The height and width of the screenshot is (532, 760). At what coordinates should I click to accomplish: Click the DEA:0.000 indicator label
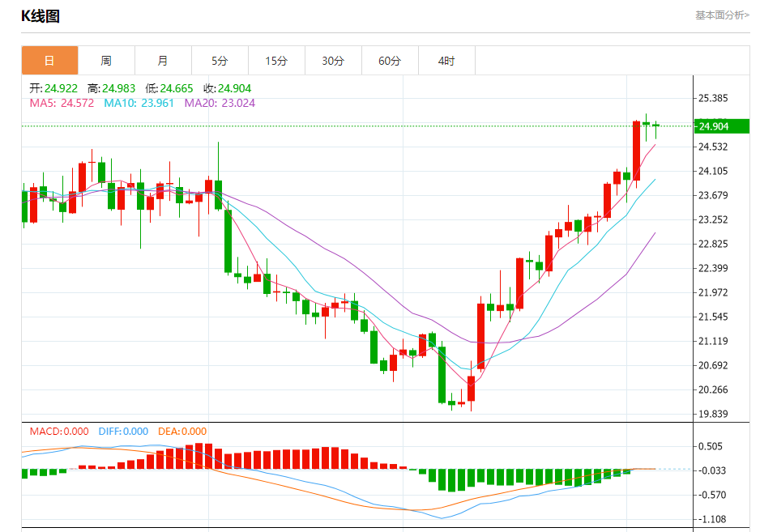click(x=182, y=432)
